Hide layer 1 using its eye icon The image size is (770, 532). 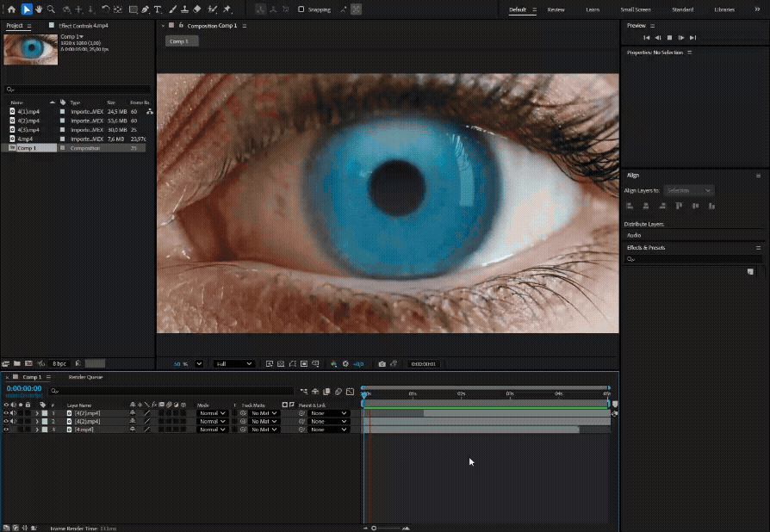click(x=6, y=413)
